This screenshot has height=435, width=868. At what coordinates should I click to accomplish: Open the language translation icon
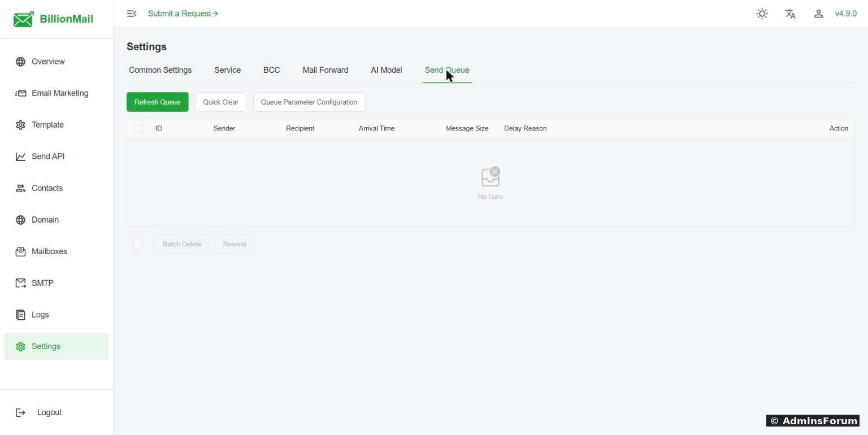coord(791,14)
